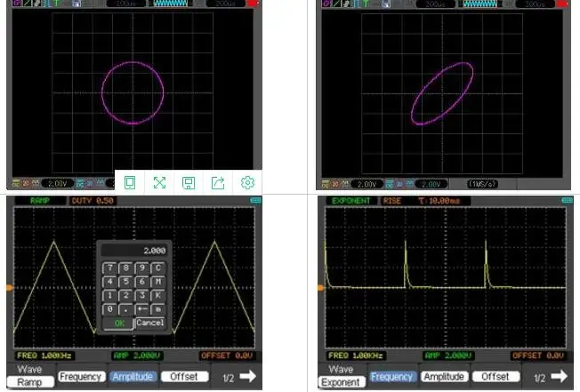Tap keypad decimal point key
The height and width of the screenshot is (392, 580).
tap(126, 308)
